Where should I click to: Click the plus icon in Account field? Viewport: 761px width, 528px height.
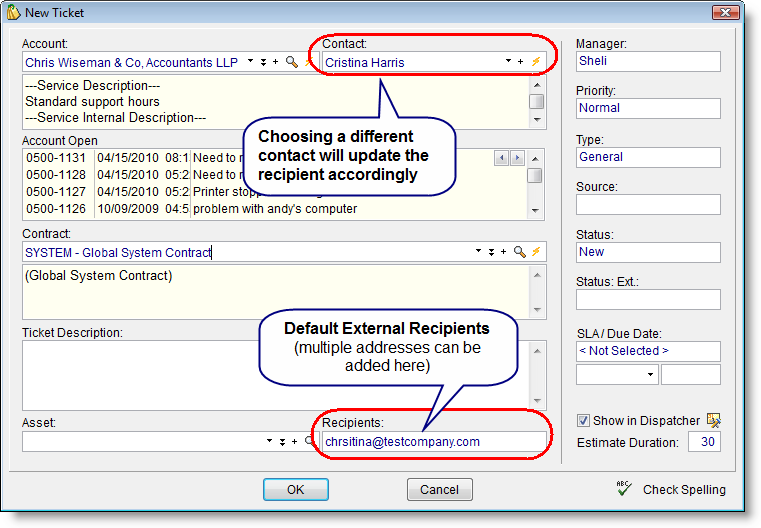coord(276,62)
